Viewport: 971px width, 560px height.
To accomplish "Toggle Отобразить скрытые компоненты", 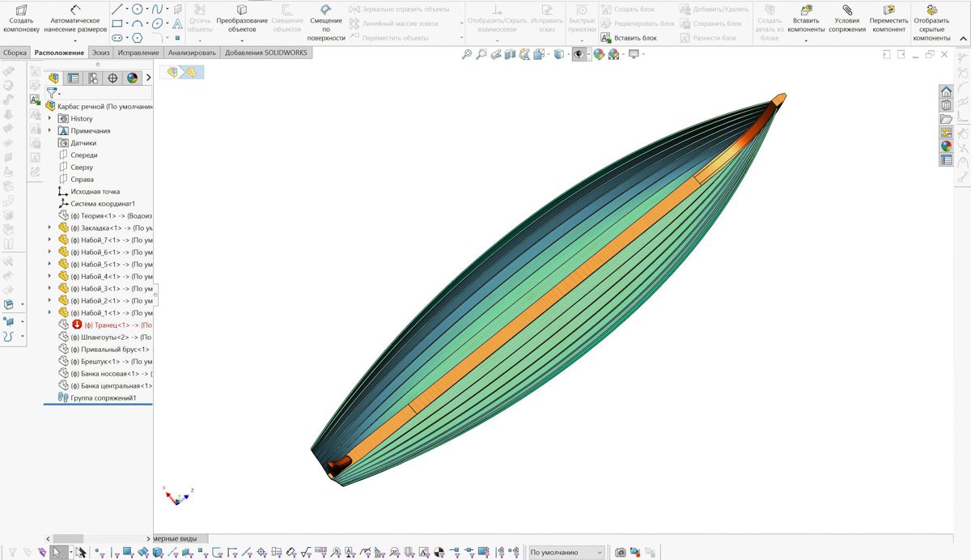I will point(931,19).
